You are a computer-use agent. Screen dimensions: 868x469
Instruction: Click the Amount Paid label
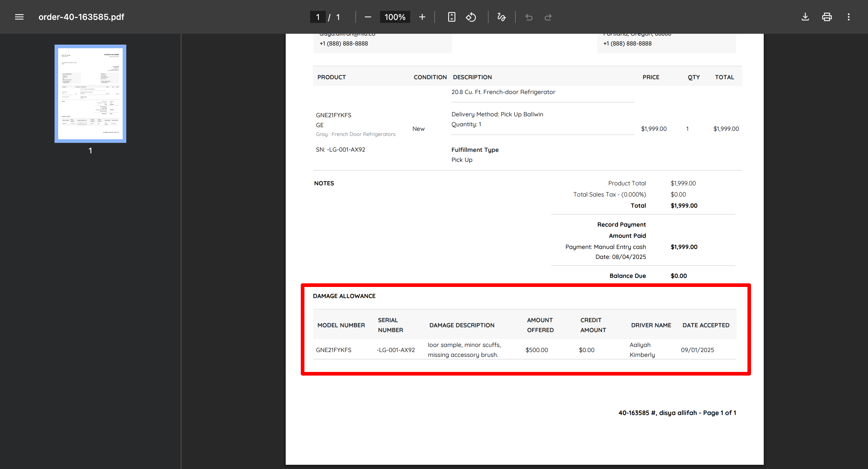[627, 235]
